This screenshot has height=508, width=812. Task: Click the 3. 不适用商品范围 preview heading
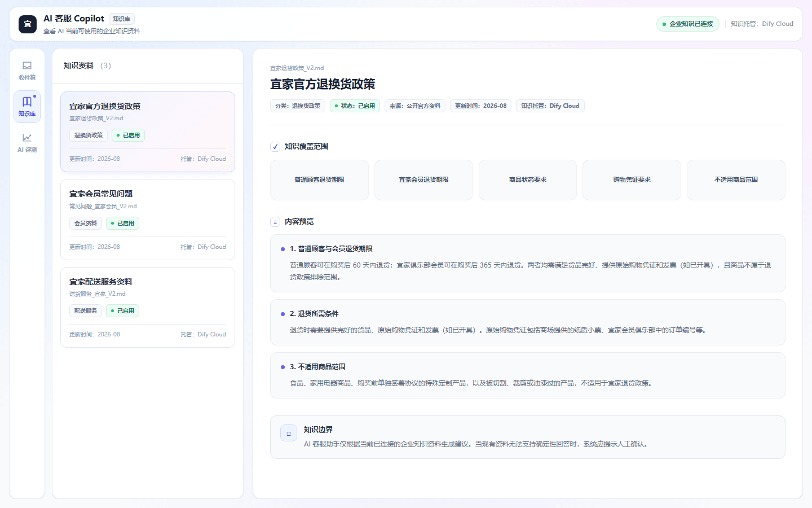(317, 367)
